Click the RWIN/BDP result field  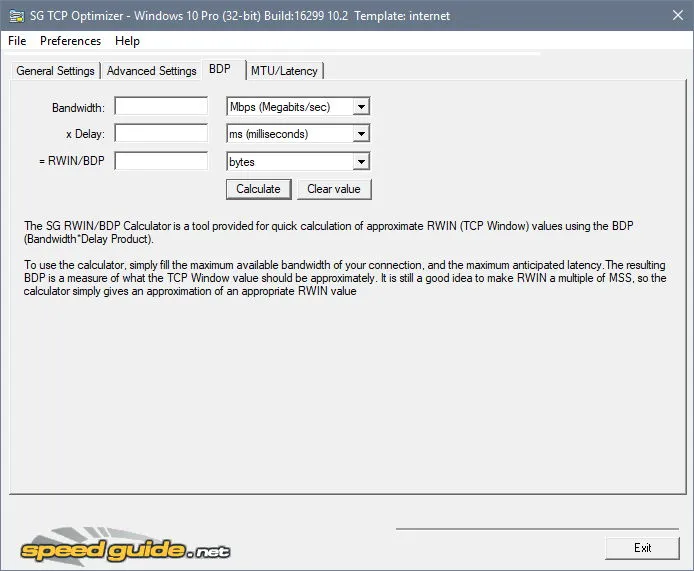click(161, 161)
